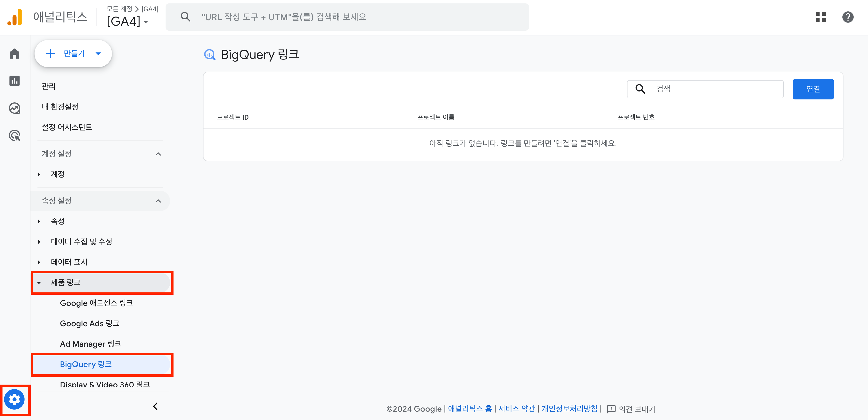868x420 pixels.
Task: Click the BigQuery icon beside page title
Action: pos(210,54)
